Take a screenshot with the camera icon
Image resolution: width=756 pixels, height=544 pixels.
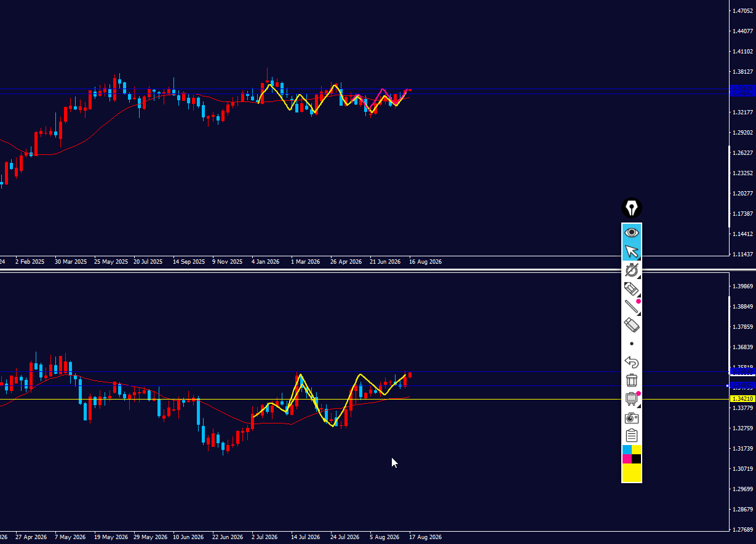coord(632,418)
